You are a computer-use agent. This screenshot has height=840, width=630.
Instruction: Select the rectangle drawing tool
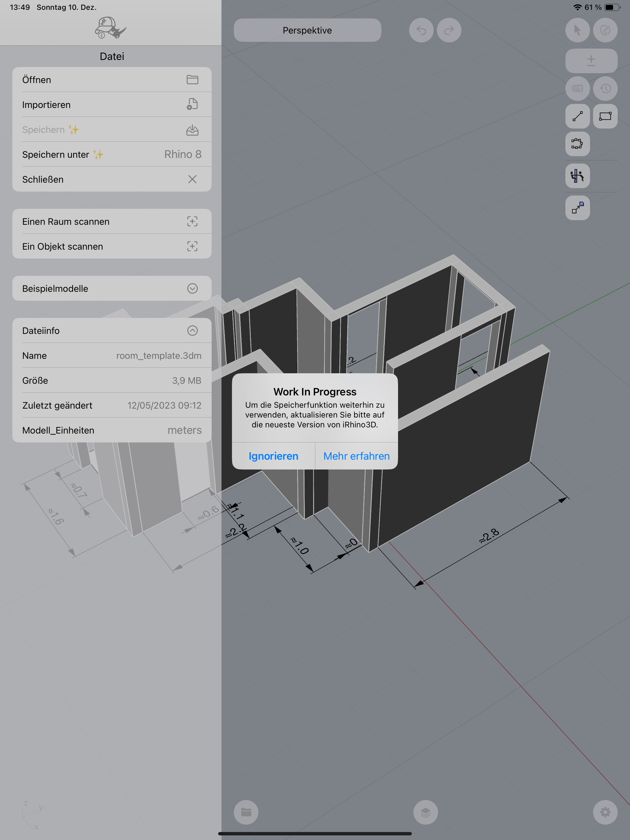coord(605,116)
